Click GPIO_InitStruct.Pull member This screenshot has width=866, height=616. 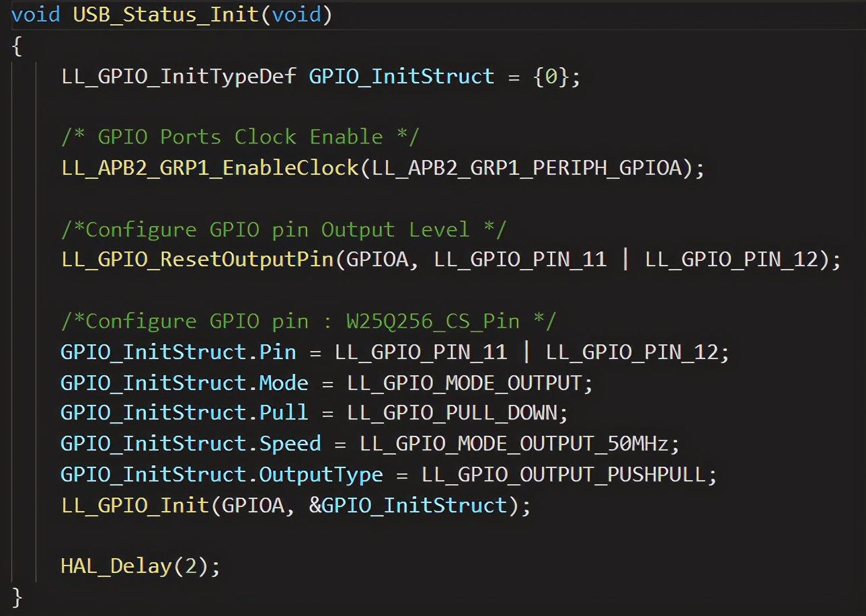point(184,412)
